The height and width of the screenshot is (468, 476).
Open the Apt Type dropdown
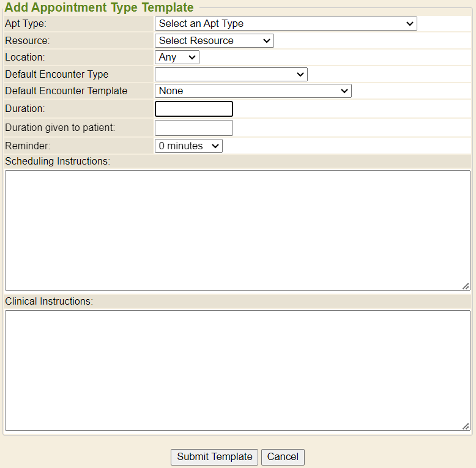point(285,24)
